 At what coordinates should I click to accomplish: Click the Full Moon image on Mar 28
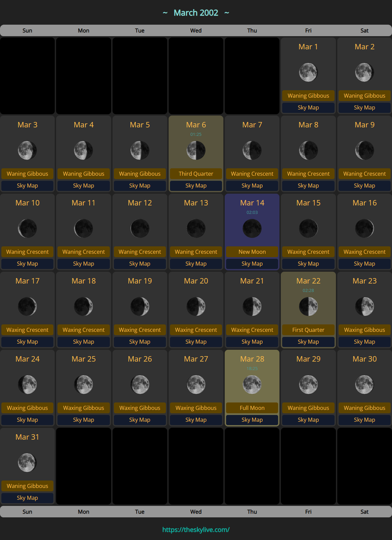tap(252, 385)
